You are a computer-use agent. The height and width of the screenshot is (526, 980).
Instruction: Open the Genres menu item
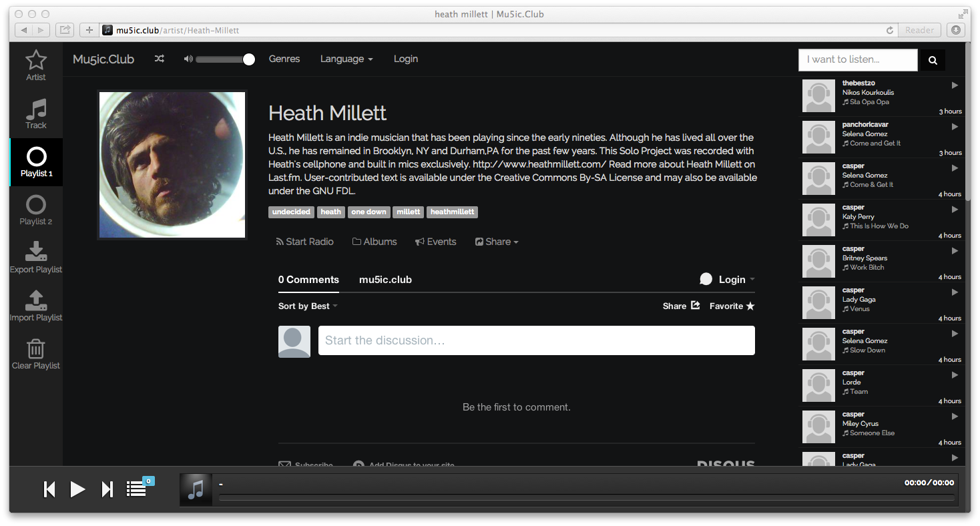point(284,59)
